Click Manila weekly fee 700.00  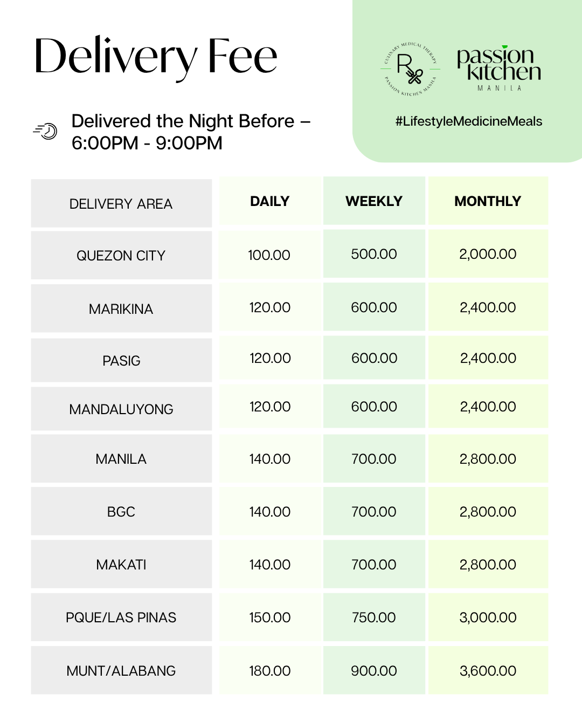(x=374, y=459)
